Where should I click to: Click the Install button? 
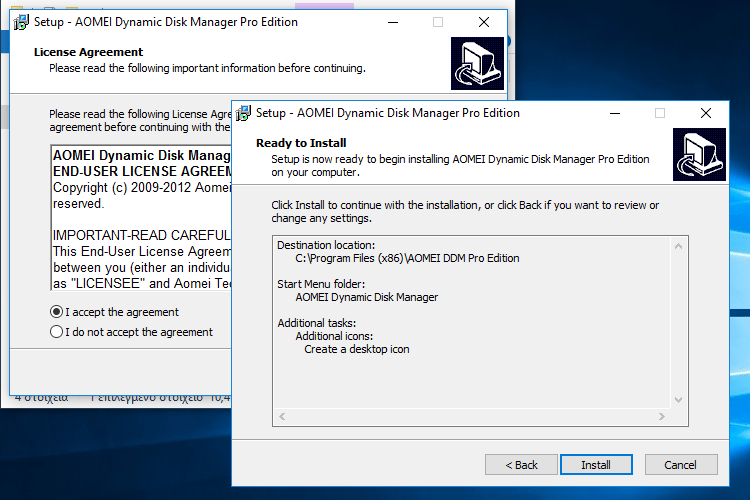(596, 465)
